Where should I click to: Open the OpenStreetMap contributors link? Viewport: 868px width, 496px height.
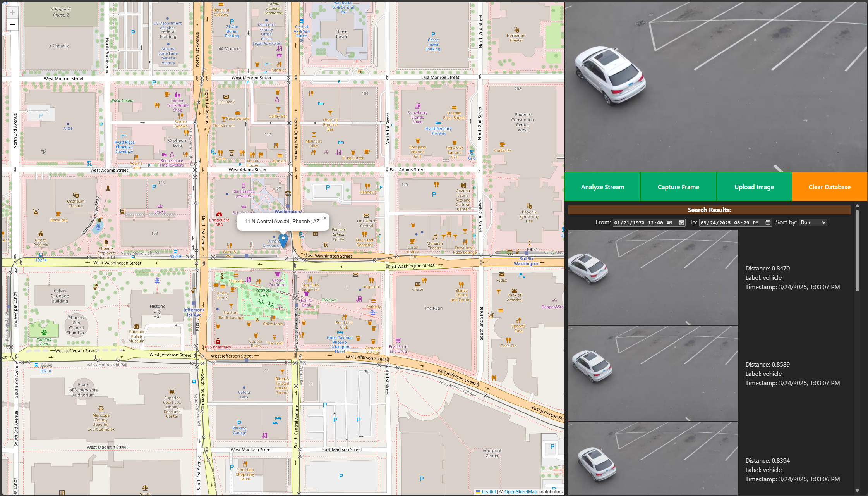520,492
